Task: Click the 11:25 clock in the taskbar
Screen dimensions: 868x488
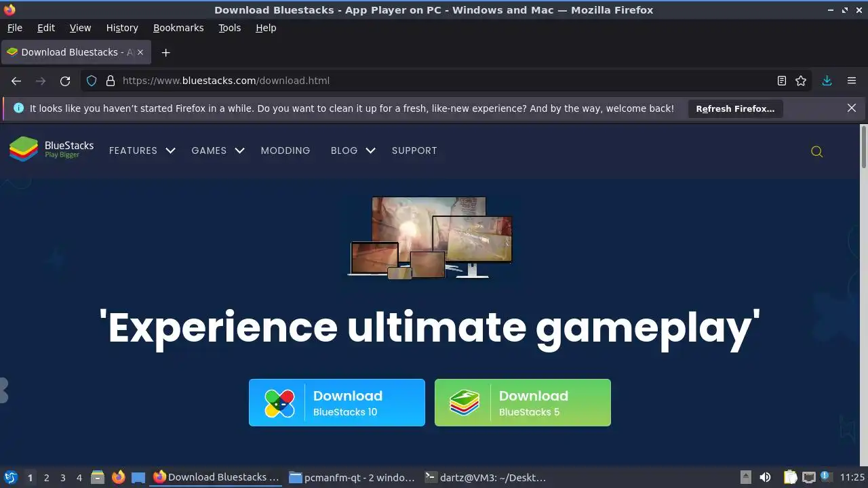Action: [x=852, y=477]
